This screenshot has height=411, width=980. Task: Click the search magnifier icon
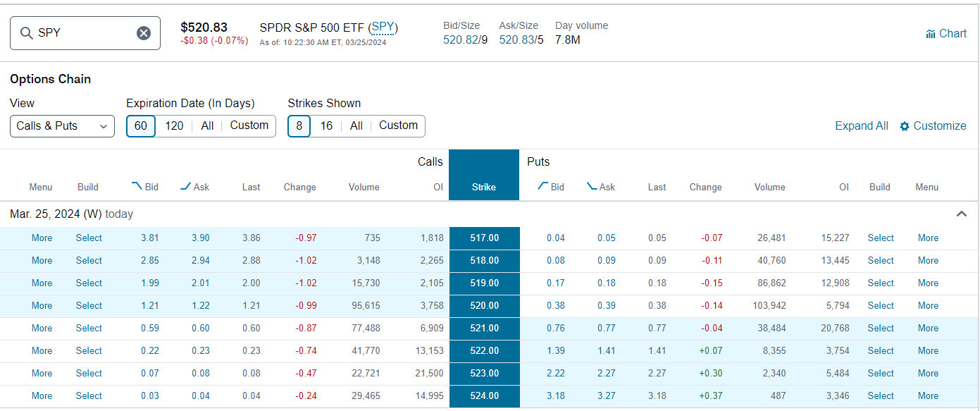point(27,33)
